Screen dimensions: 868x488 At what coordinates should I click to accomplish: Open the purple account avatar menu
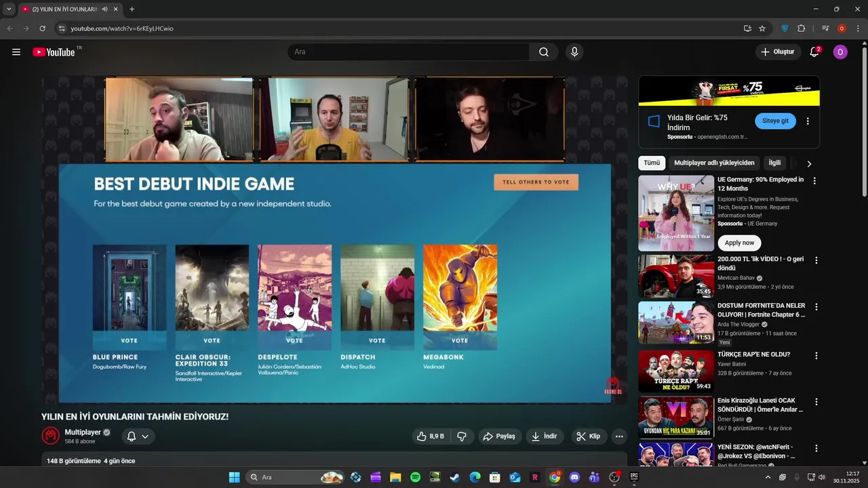point(840,52)
